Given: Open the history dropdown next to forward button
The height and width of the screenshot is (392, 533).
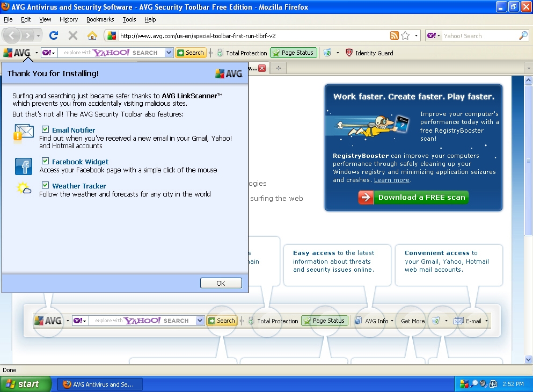Looking at the screenshot, I should pos(38,35).
